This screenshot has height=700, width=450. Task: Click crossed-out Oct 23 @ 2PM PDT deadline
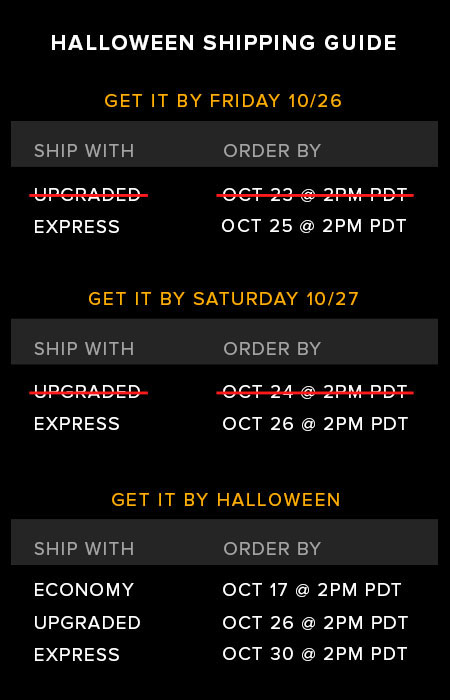[x=315, y=195]
